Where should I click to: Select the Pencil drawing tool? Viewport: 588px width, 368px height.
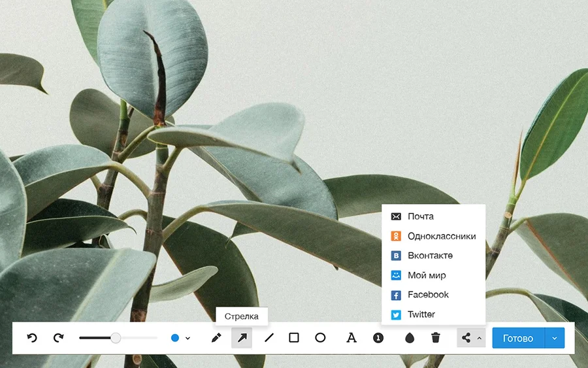[216, 338]
